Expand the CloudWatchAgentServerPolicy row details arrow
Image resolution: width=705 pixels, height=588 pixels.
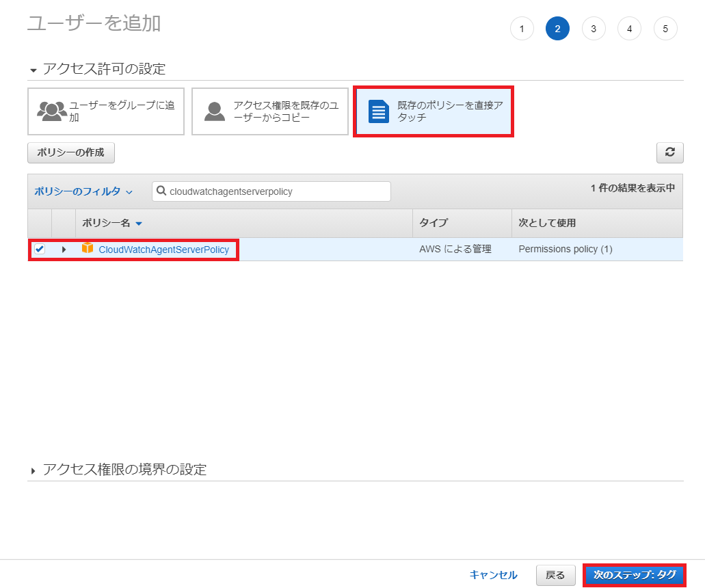64,249
